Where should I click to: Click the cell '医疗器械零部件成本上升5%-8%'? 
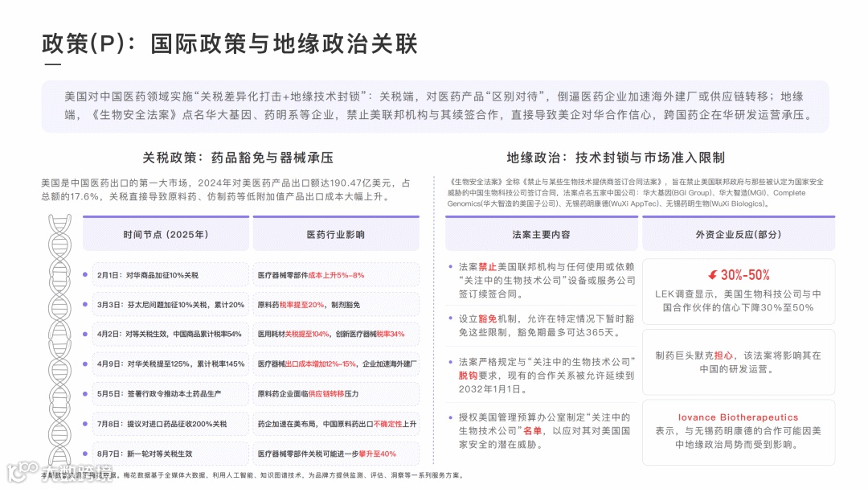[x=336, y=275]
